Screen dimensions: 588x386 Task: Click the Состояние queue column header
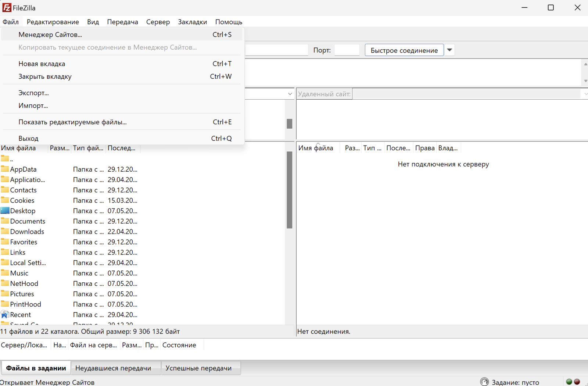(182, 345)
